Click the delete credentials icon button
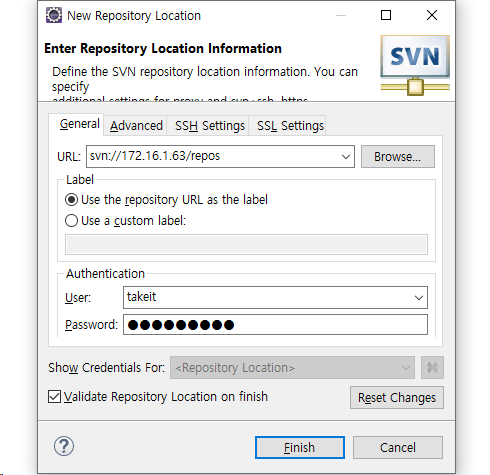Image resolution: width=490 pixels, height=475 pixels. 432,368
